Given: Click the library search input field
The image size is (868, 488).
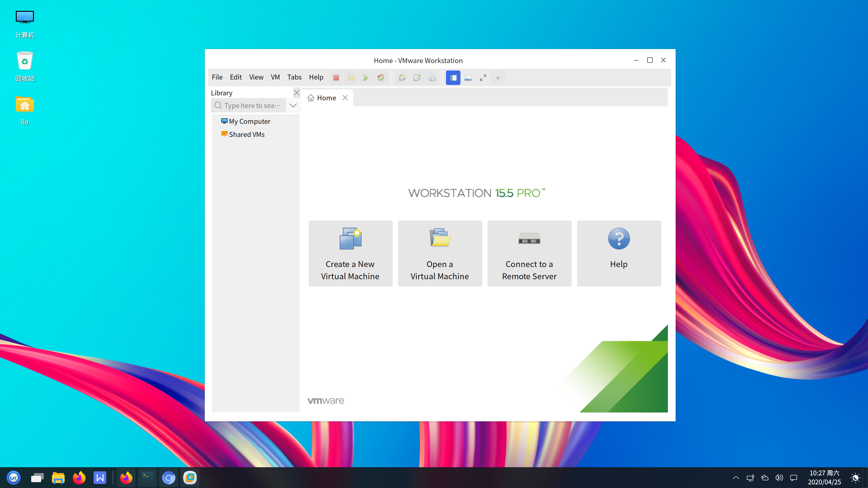Looking at the screenshot, I should coord(252,106).
